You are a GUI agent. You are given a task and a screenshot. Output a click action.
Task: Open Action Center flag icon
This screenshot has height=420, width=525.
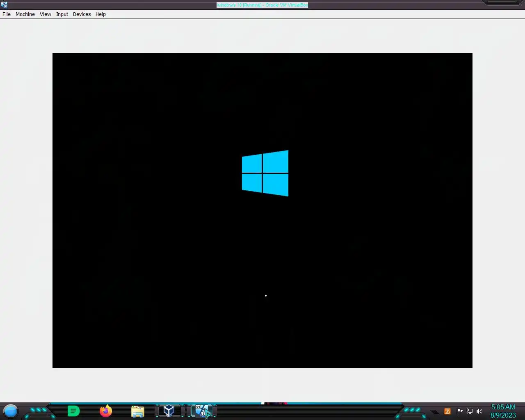pos(459,411)
